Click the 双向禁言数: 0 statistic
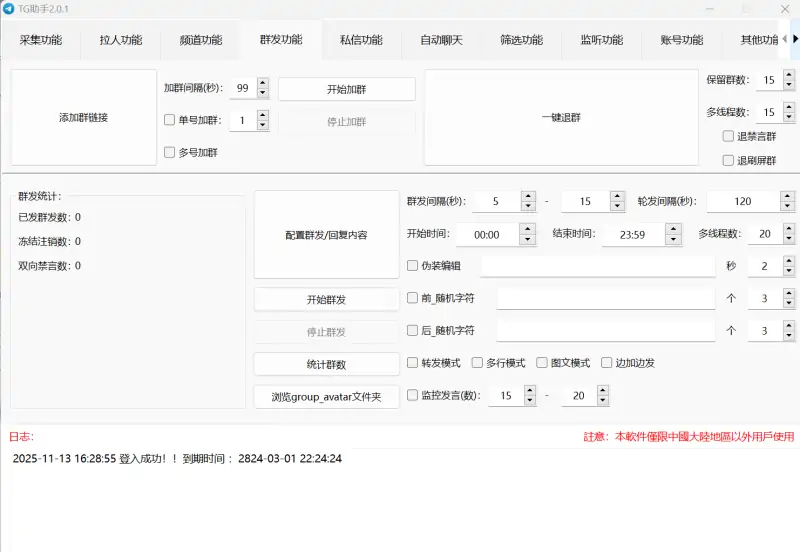The width and height of the screenshot is (800, 552). click(x=49, y=266)
